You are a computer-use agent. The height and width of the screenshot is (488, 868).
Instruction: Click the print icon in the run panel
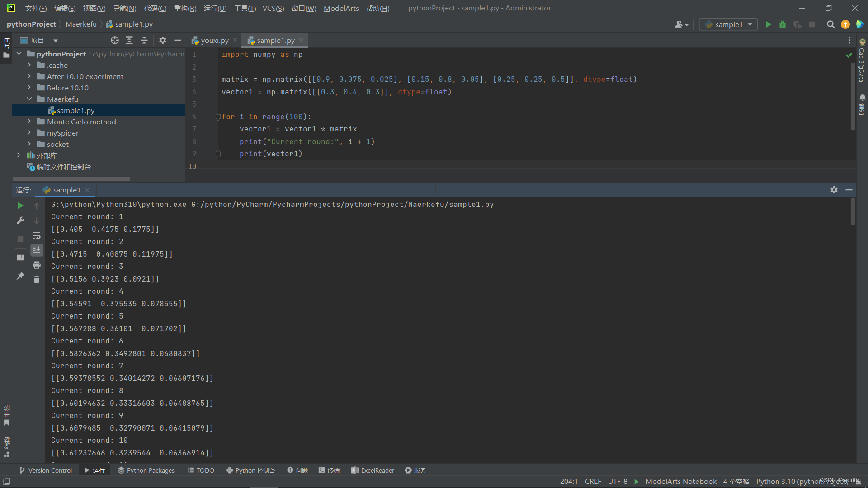click(x=37, y=265)
